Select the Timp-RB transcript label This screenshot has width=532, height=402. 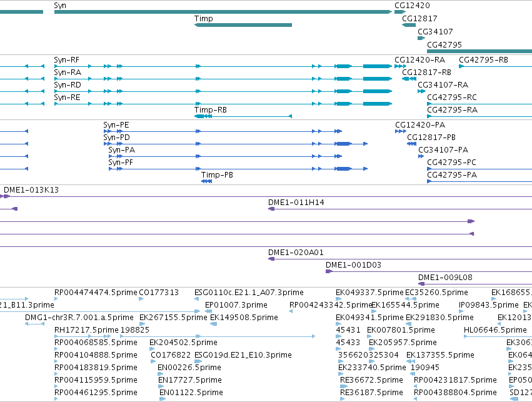point(210,110)
